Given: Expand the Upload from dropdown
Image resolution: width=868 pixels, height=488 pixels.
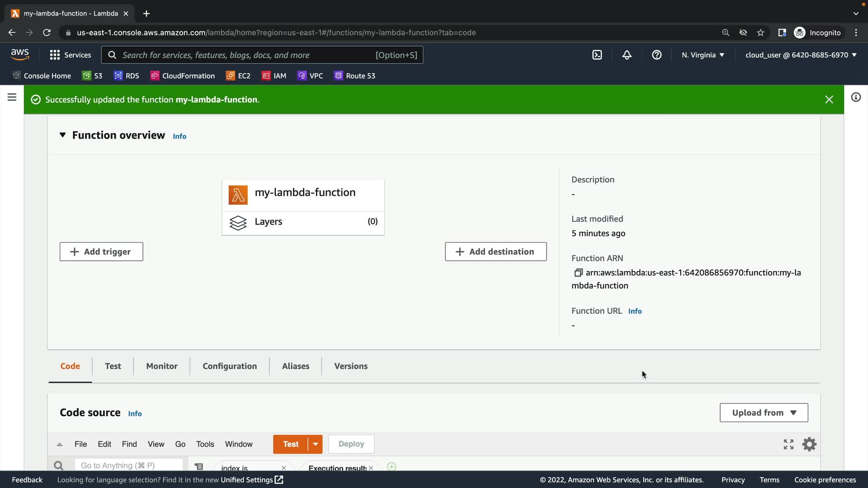Looking at the screenshot, I should tap(764, 413).
